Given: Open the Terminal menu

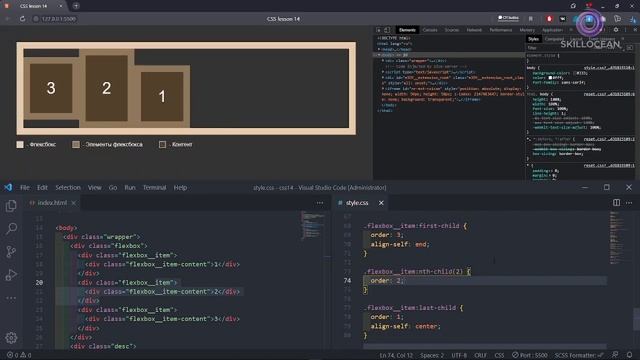Looking at the screenshot, I should click(x=154, y=187).
